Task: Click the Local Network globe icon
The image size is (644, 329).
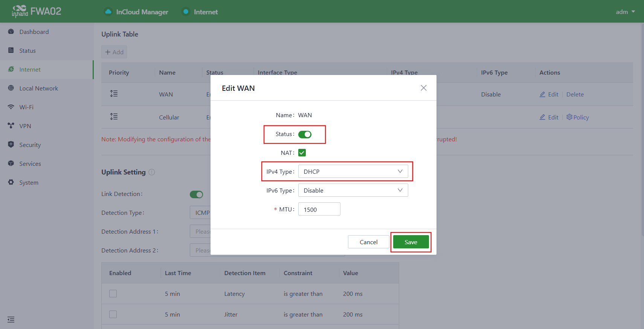Action: coord(11,88)
